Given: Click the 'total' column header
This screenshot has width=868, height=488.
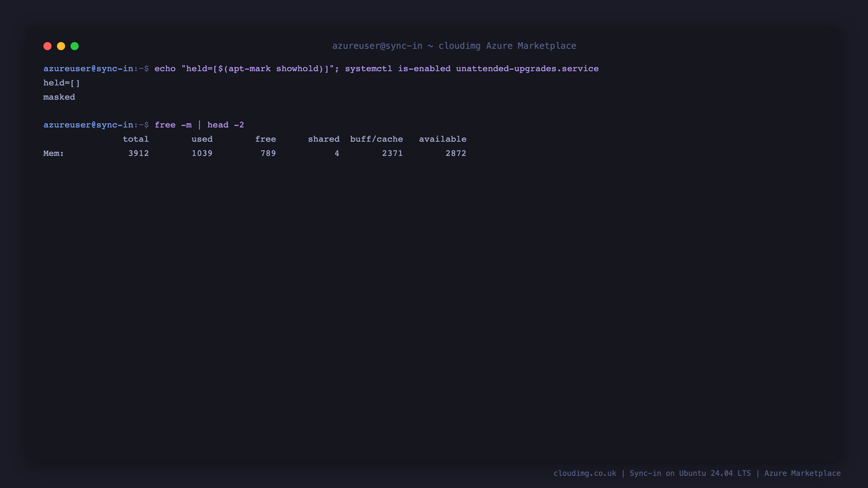Looking at the screenshot, I should [x=136, y=139].
